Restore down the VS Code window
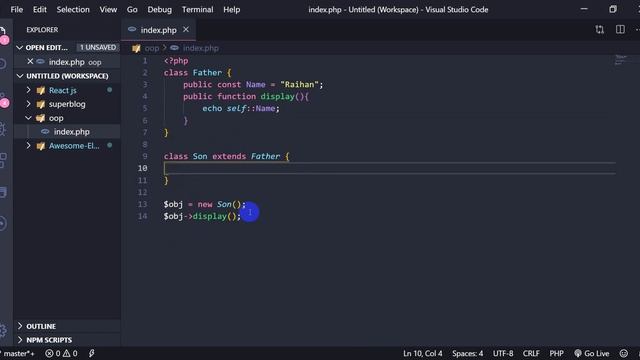 [613, 9]
